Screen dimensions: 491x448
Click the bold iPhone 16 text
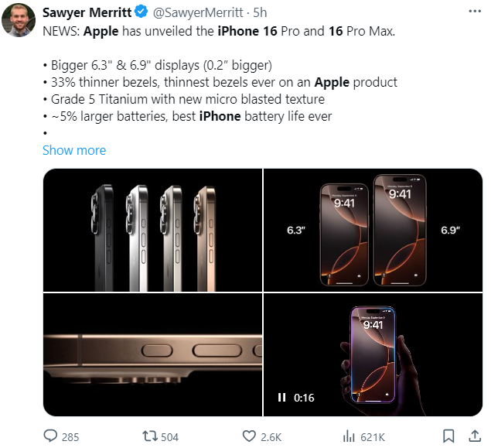coord(233,33)
